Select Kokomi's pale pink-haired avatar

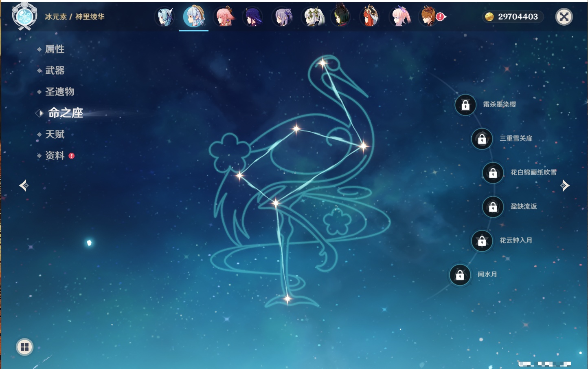(399, 17)
